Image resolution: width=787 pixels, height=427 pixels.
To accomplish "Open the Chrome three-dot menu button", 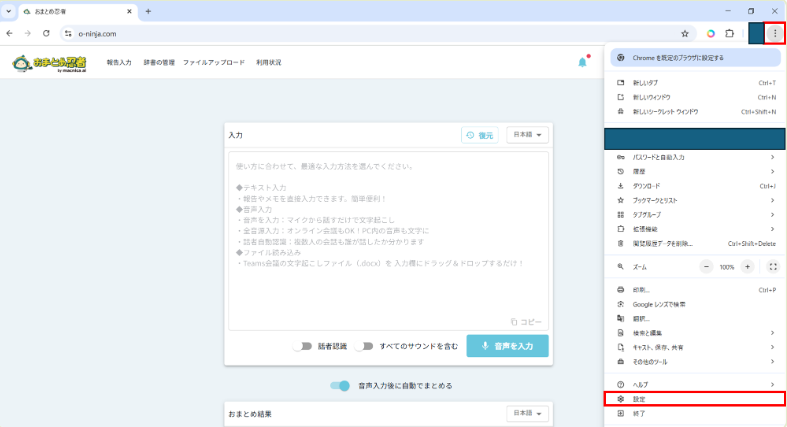I will click(x=775, y=34).
